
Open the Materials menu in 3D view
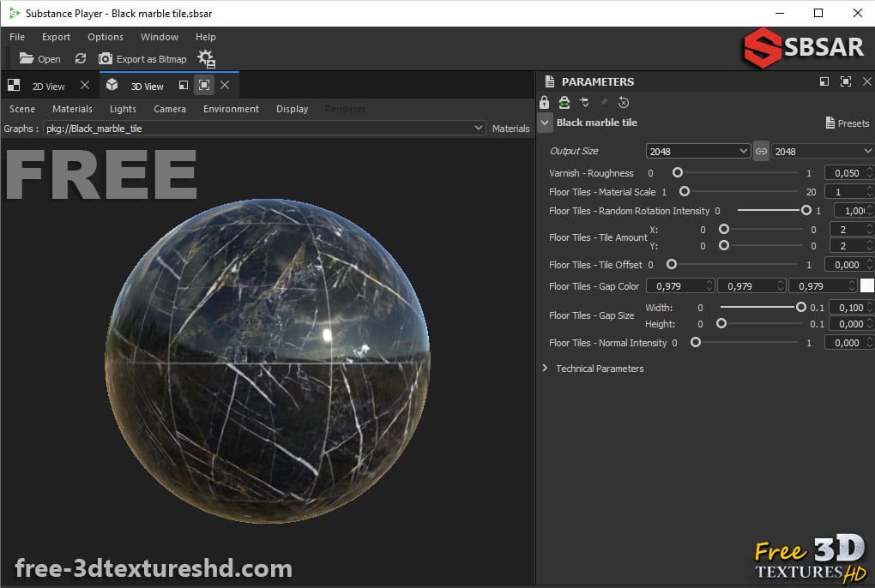[x=73, y=109]
